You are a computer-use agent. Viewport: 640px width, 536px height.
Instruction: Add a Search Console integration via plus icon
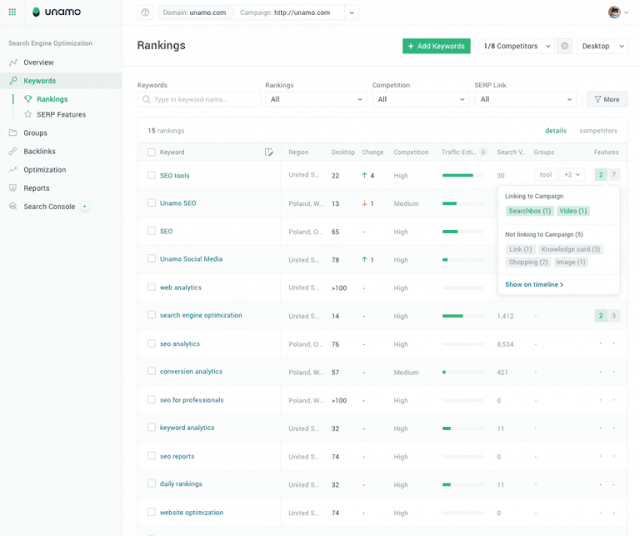coord(84,207)
